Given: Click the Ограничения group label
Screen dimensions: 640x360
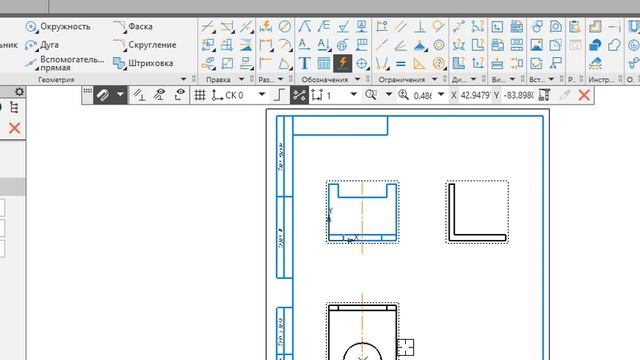Looking at the screenshot, I should point(402,80).
